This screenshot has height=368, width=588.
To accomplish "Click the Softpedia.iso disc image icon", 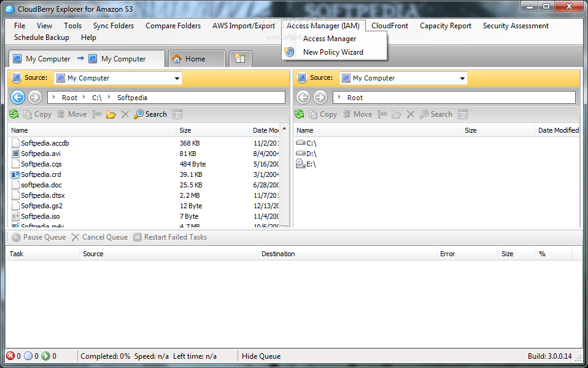I will [x=15, y=216].
